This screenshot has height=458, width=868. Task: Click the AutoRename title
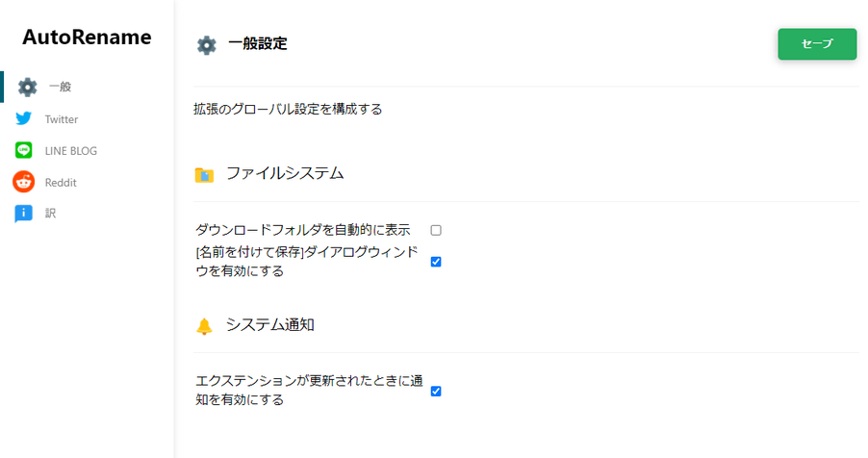point(87,38)
